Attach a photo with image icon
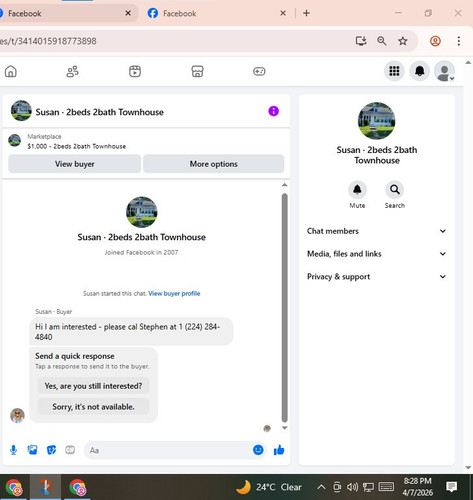Screen dimensions: 473x500 coord(32,450)
